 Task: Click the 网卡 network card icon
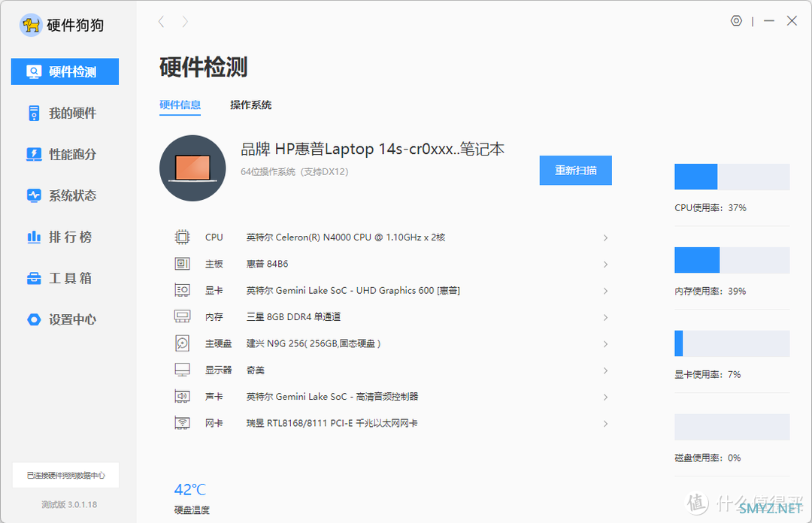pyautogui.click(x=182, y=423)
